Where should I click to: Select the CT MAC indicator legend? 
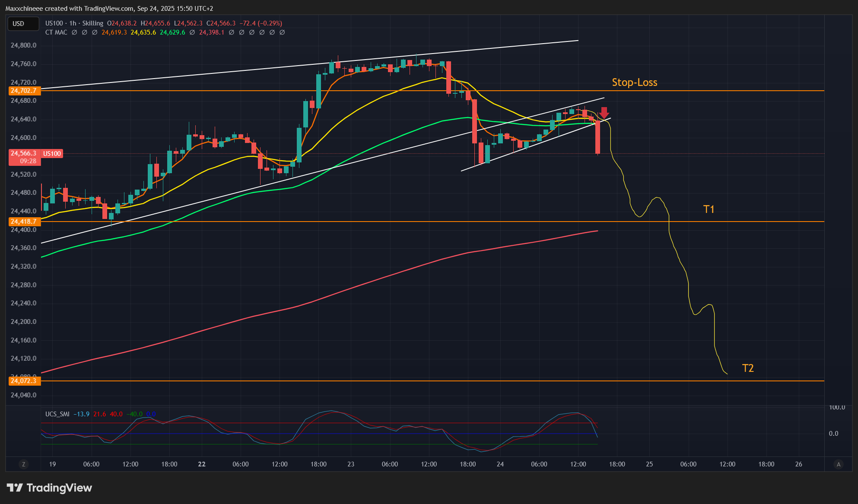pyautogui.click(x=56, y=32)
